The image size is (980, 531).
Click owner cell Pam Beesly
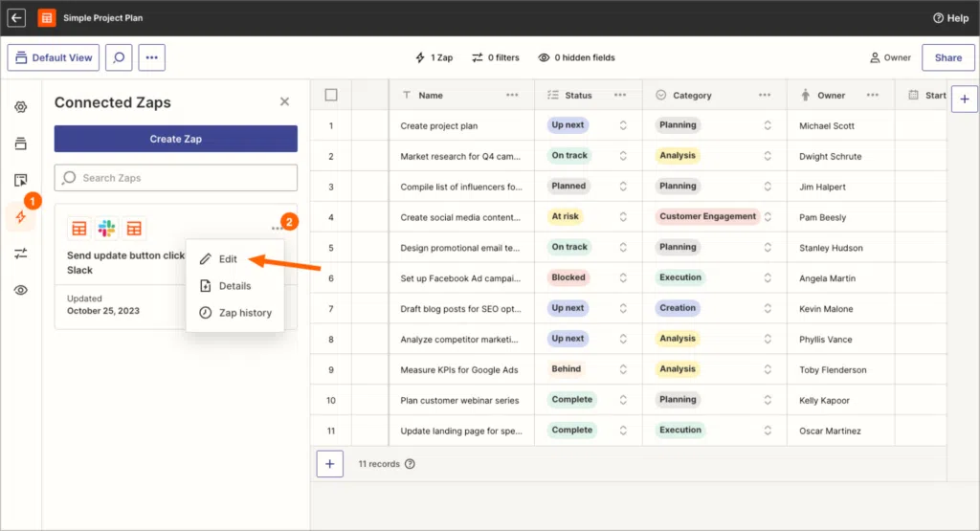coord(840,217)
